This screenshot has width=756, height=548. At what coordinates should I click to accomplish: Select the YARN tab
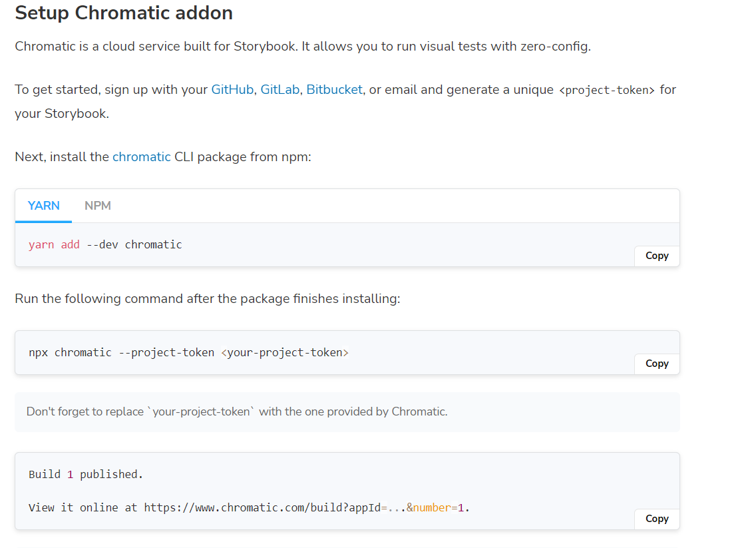coord(44,206)
